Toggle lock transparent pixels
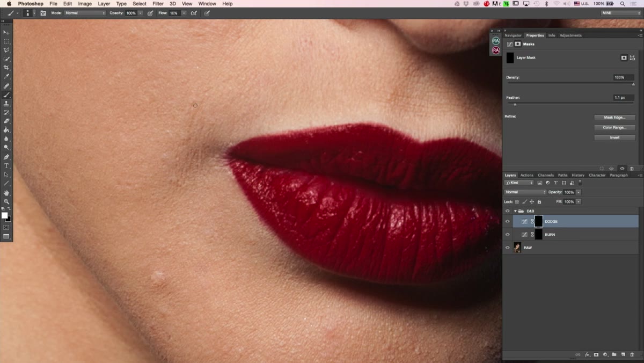Viewport: 644px width, 363px height. (x=517, y=202)
